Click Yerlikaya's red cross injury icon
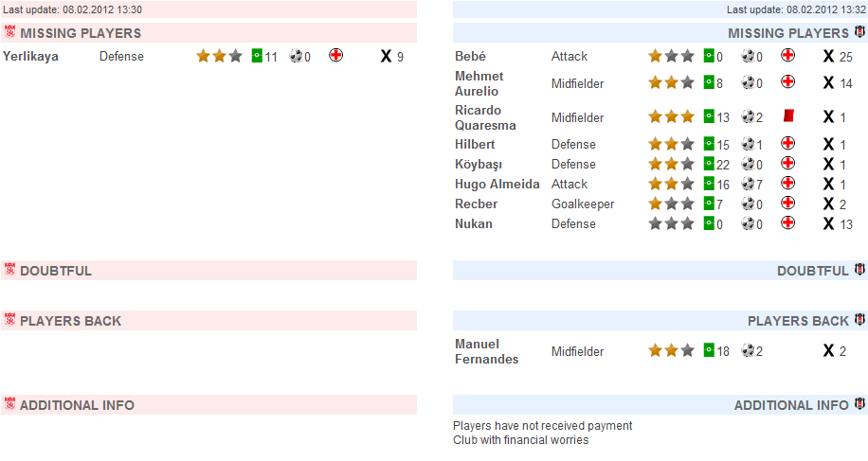This screenshot has height=461, width=868. 335,55
